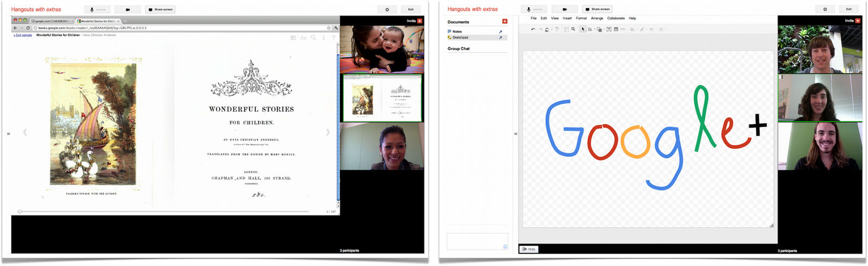
Task: Click the browser reload icon
Action: 28,28
